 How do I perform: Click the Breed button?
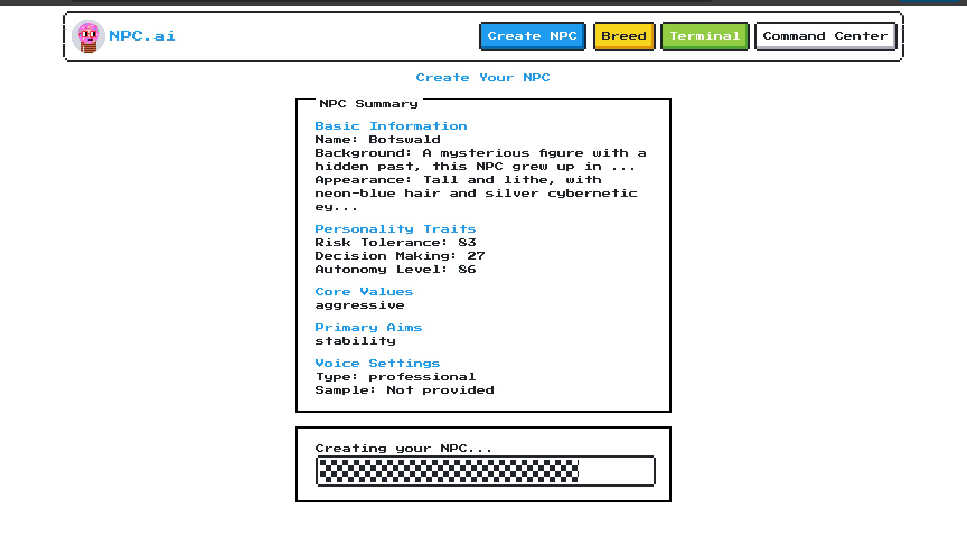[623, 36]
